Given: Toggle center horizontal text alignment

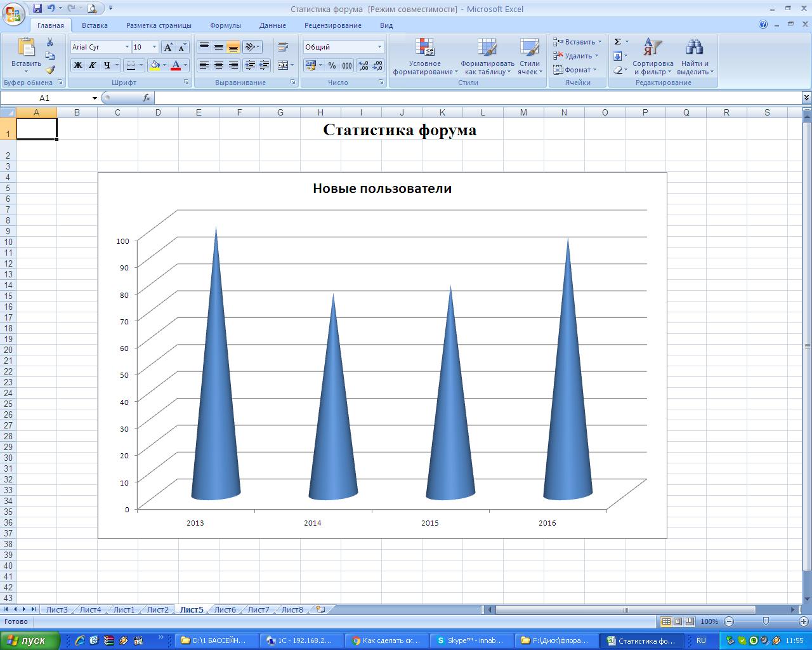Looking at the screenshot, I should click(x=219, y=65).
